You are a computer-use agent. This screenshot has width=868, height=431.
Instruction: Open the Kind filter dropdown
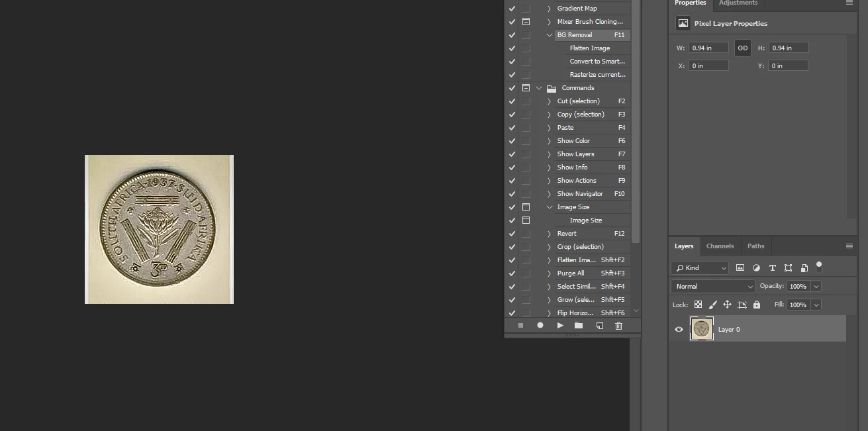point(700,268)
